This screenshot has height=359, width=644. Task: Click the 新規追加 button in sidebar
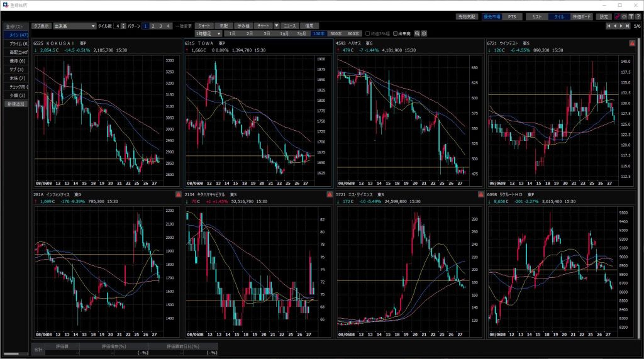tap(16, 104)
